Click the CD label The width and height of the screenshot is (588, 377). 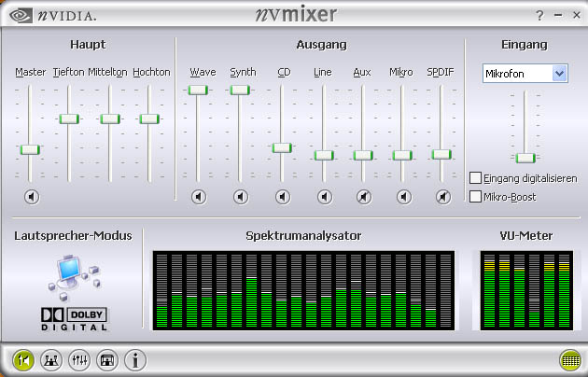[284, 72]
